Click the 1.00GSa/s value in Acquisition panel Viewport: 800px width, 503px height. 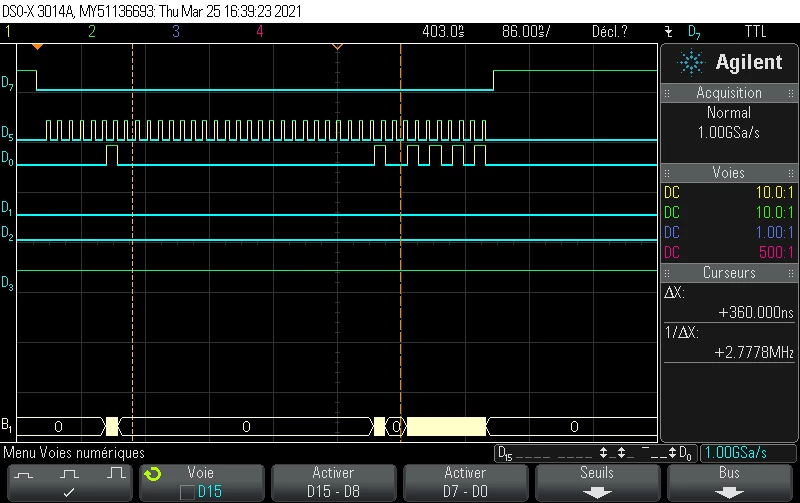click(729, 133)
